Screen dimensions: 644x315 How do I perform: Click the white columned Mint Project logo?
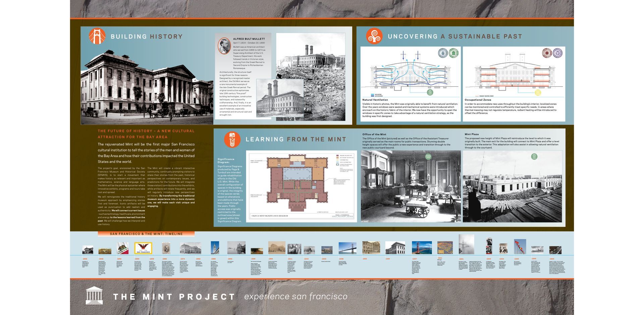94,296
